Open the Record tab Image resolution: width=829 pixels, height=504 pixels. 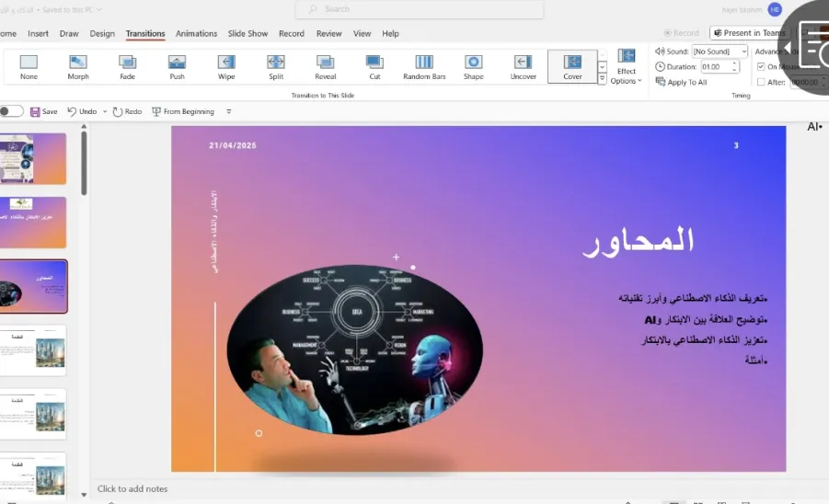coord(292,33)
